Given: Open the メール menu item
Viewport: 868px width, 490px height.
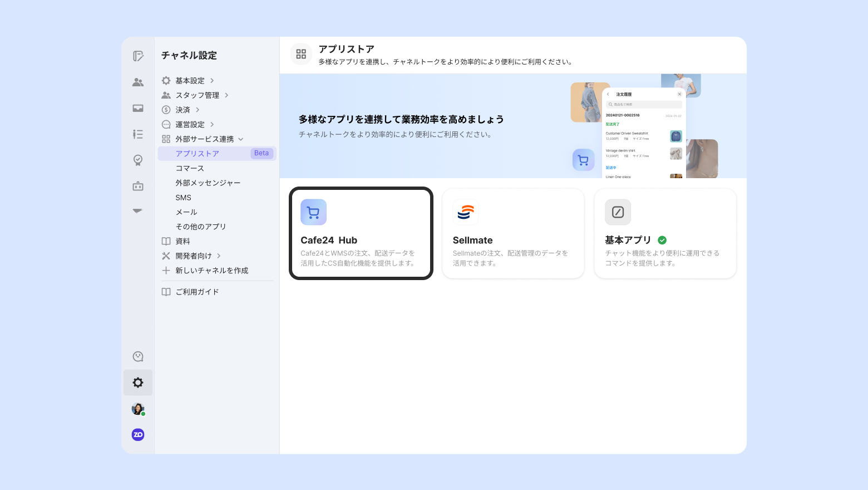Looking at the screenshot, I should (186, 212).
